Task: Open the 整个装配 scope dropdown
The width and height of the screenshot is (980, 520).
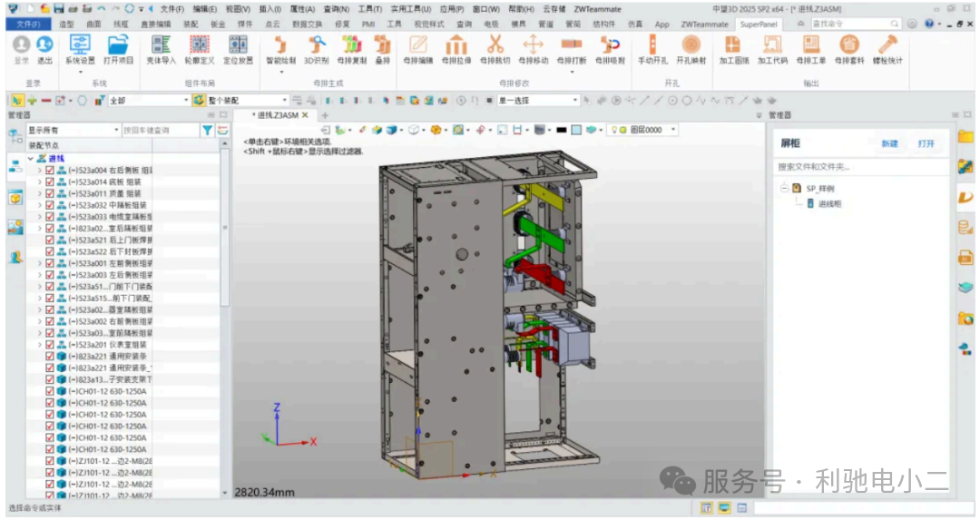Action: click(x=248, y=100)
